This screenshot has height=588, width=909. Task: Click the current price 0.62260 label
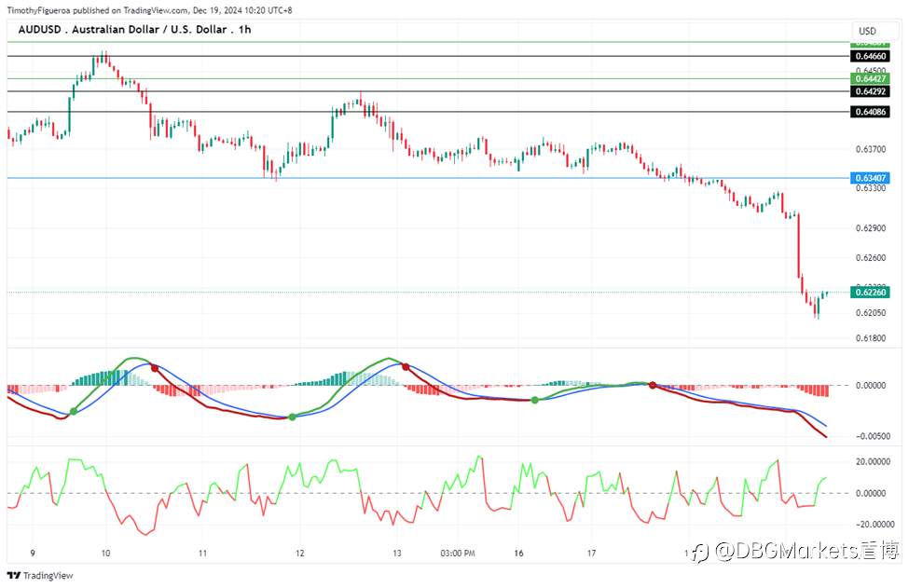coord(870,292)
